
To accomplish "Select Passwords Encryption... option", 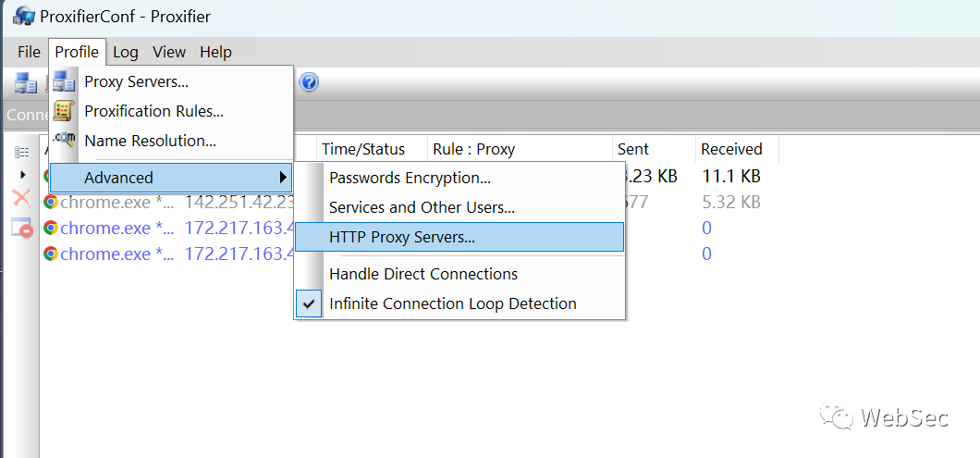I will (x=459, y=178).
